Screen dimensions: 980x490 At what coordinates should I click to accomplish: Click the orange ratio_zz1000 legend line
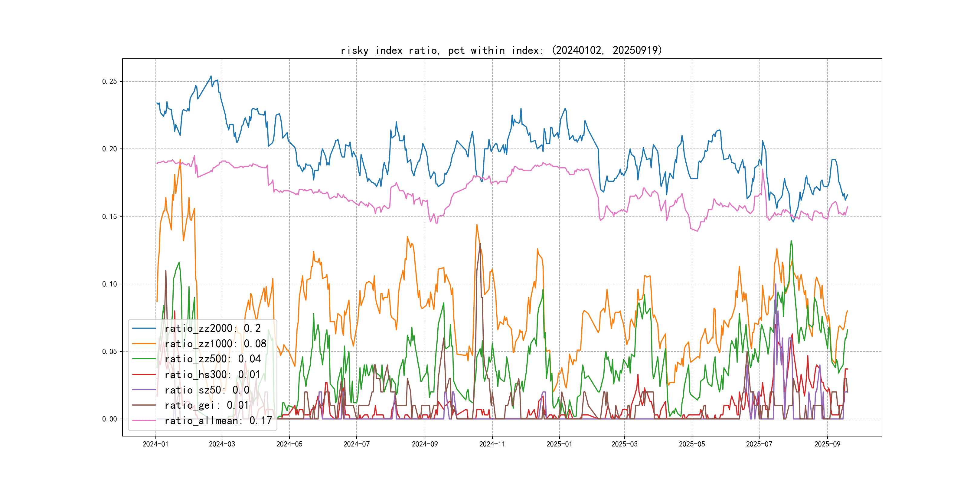click(144, 344)
